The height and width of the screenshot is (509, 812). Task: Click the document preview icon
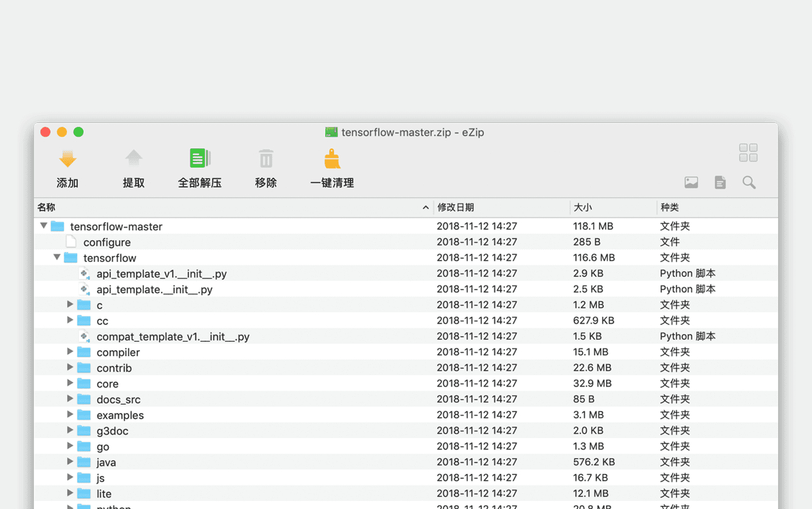click(720, 182)
